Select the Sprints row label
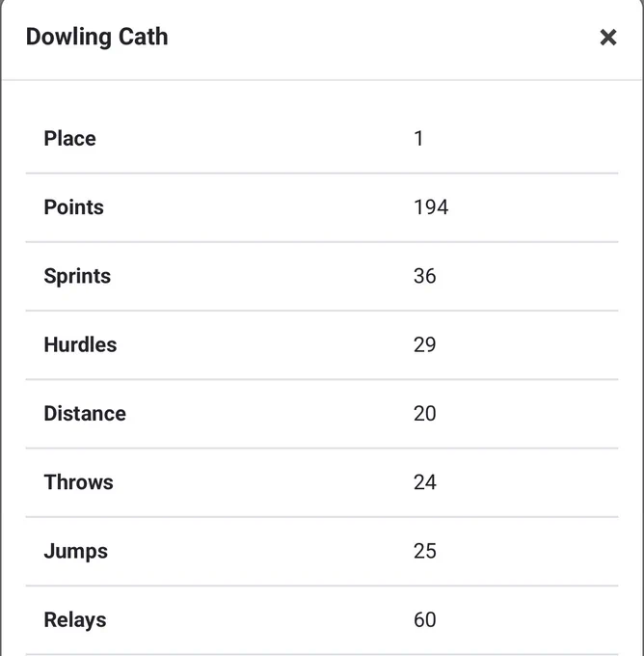 (77, 277)
